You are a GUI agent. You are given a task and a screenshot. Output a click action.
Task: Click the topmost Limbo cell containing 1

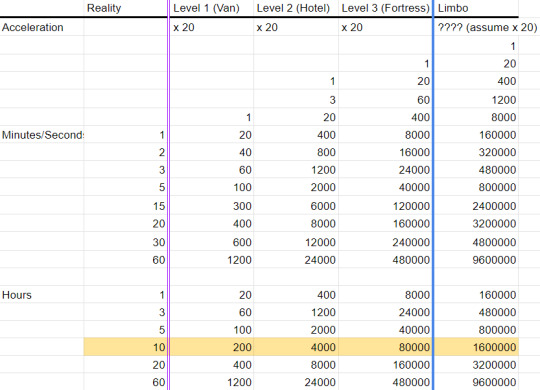point(476,45)
